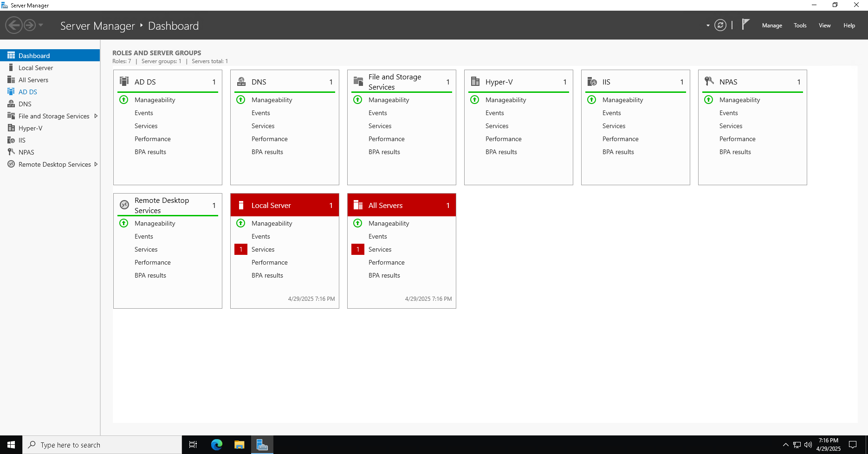Select Local Server in the sidebar
This screenshot has height=454, width=868.
pyautogui.click(x=50, y=68)
